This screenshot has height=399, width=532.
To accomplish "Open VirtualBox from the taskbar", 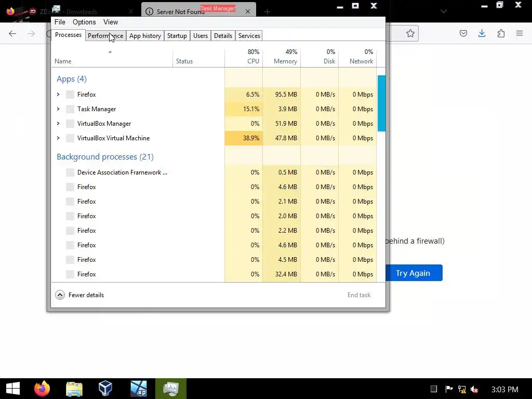I will tap(105, 389).
